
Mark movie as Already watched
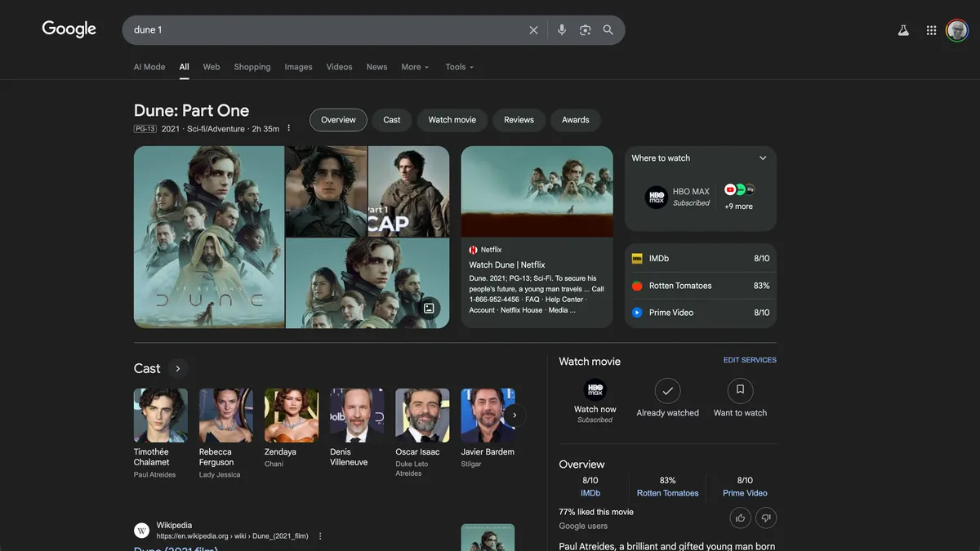pyautogui.click(x=667, y=391)
